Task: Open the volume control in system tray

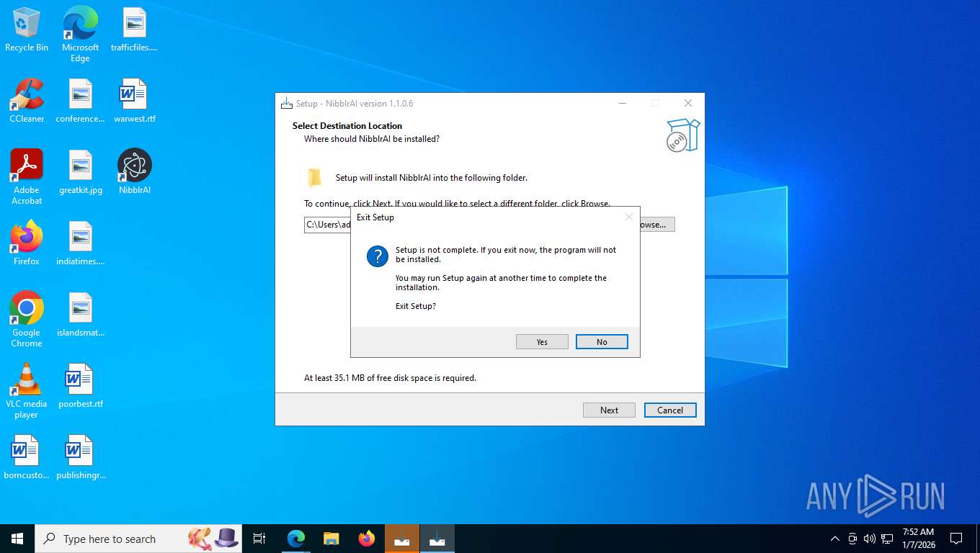Action: (x=870, y=539)
